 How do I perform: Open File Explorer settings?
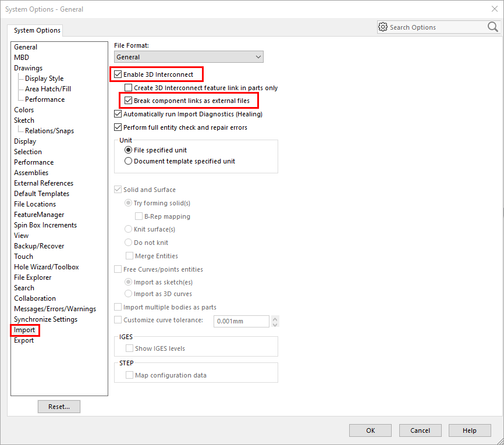[x=33, y=277]
